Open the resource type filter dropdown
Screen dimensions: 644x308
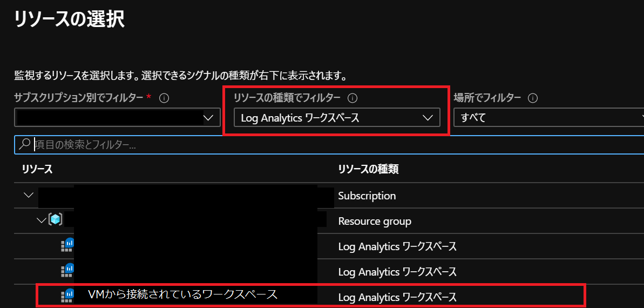click(x=337, y=118)
